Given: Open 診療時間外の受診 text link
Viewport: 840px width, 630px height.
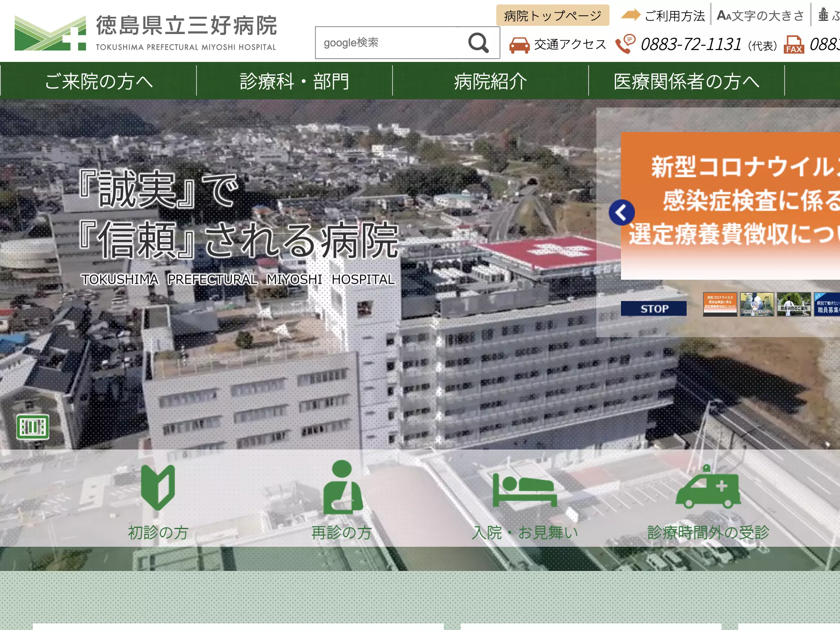Looking at the screenshot, I should (708, 532).
